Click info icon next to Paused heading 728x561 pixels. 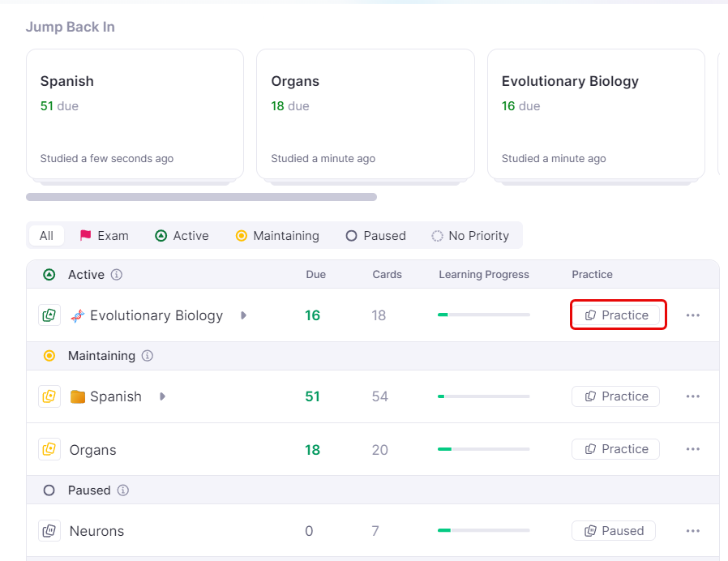[x=123, y=490]
